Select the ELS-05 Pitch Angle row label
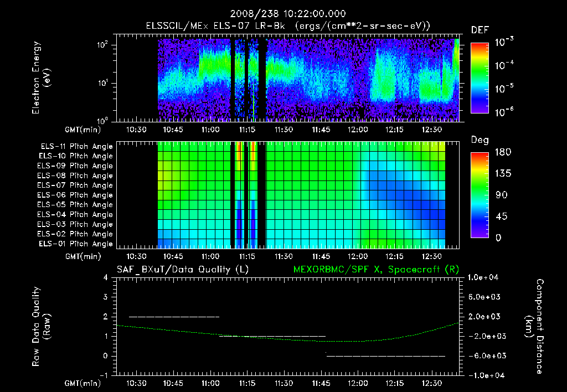The width and height of the screenshot is (567, 392). (x=75, y=205)
